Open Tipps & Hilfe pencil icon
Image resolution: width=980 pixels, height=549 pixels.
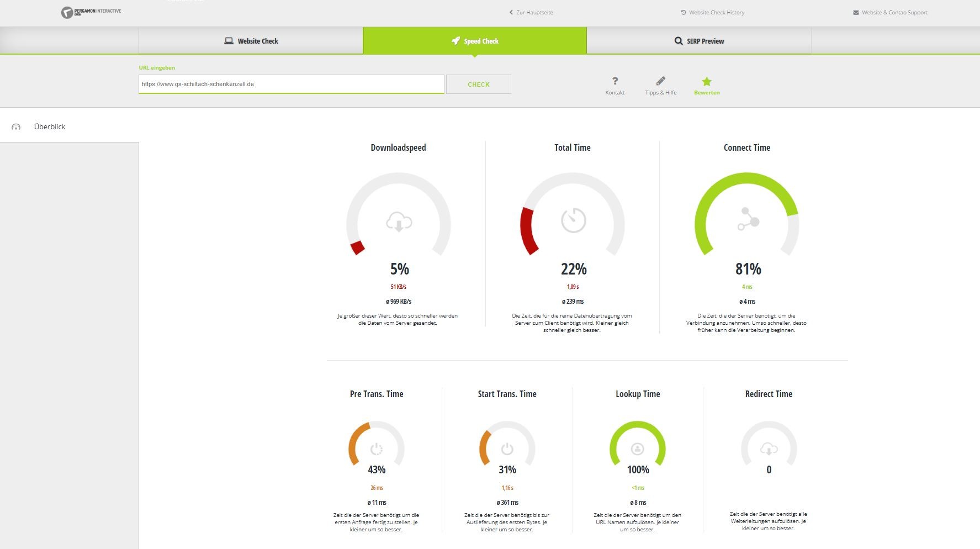(x=660, y=81)
